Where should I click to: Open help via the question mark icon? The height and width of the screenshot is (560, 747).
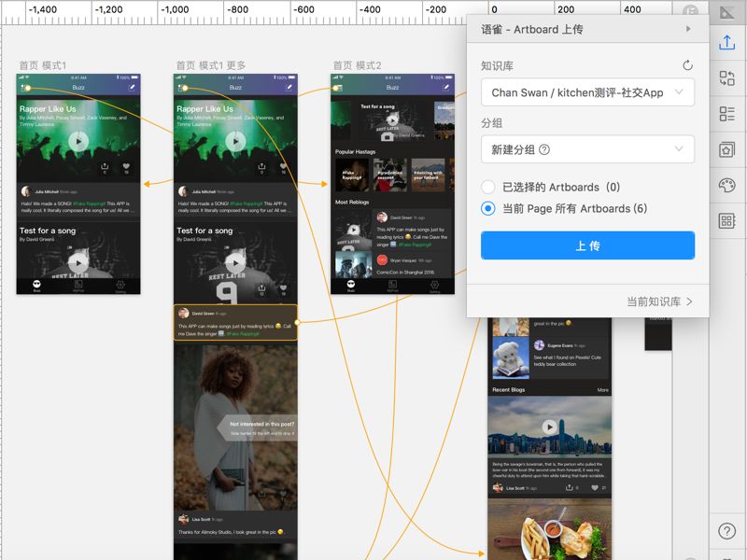pyautogui.click(x=727, y=530)
